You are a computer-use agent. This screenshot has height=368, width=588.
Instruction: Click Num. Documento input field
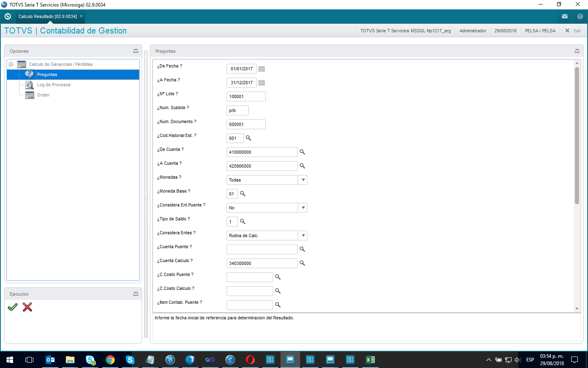246,124
